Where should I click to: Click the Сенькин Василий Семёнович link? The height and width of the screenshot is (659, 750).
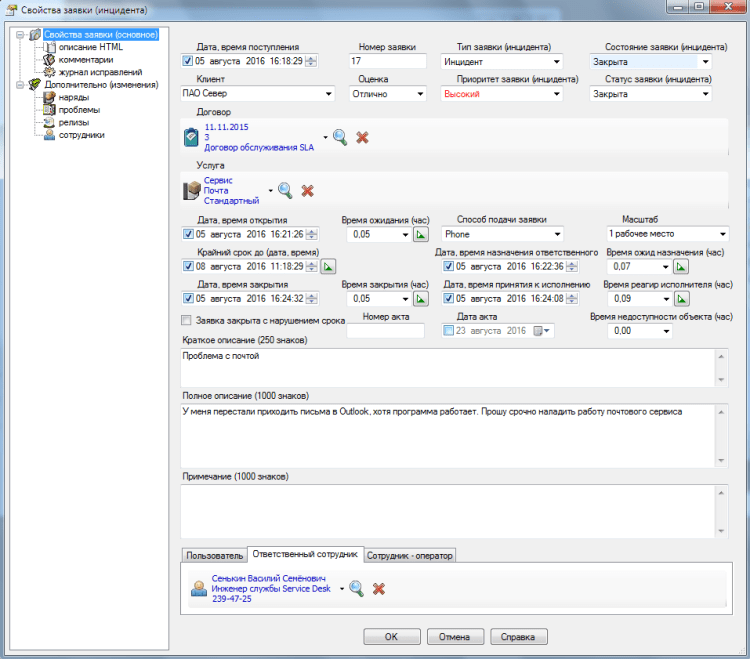click(x=268, y=578)
